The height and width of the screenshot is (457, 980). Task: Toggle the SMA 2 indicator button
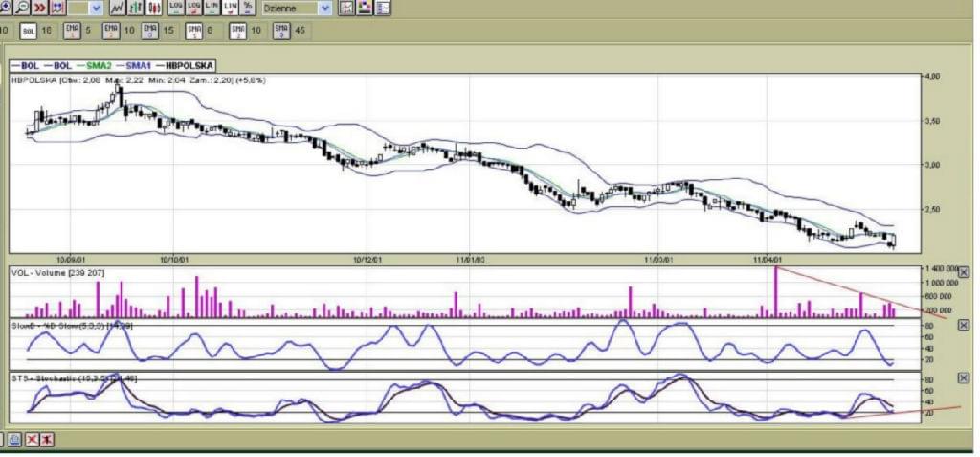237,31
